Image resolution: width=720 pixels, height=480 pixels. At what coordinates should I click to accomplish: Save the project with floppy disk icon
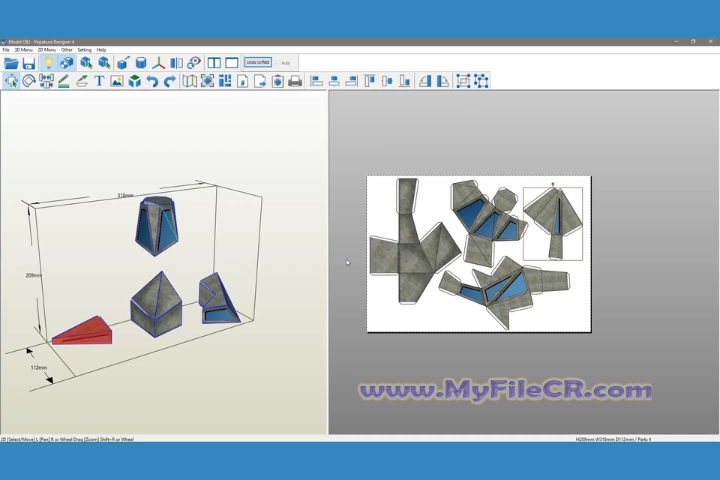[x=28, y=63]
